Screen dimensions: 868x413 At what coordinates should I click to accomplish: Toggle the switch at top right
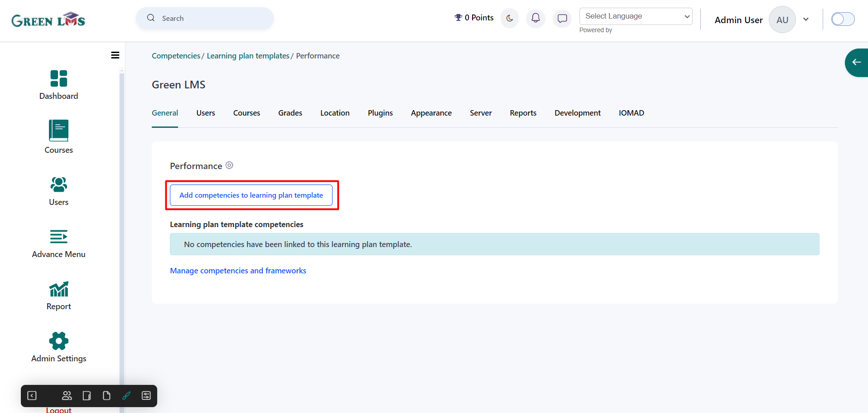click(x=843, y=19)
